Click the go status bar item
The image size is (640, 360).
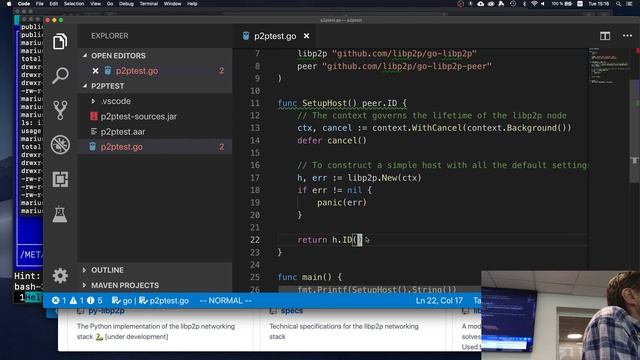tap(122, 300)
